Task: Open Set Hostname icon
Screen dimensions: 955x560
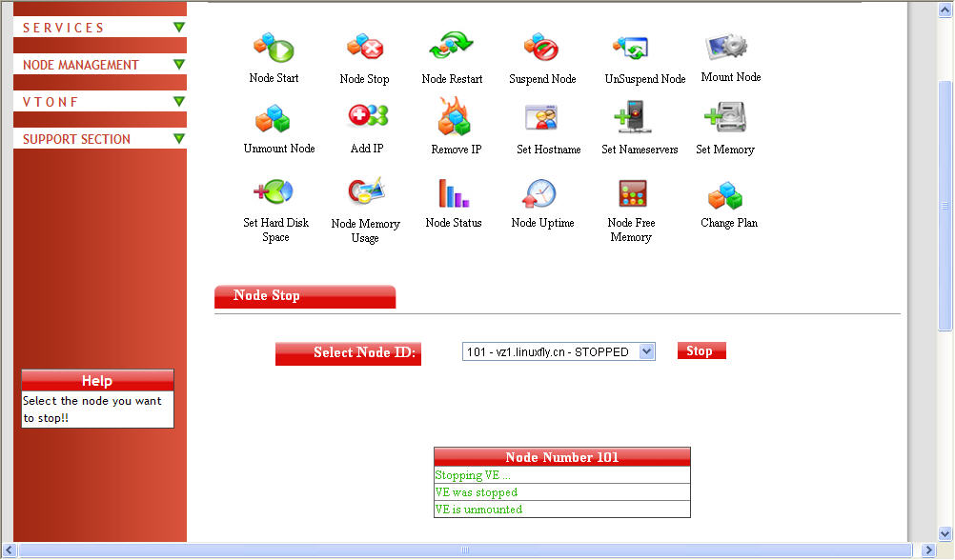Action: coord(541,118)
